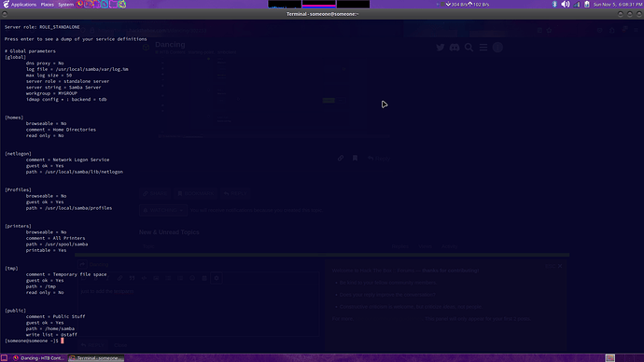
Task: Click the composer gear icon in browser behind
Action: (217, 278)
